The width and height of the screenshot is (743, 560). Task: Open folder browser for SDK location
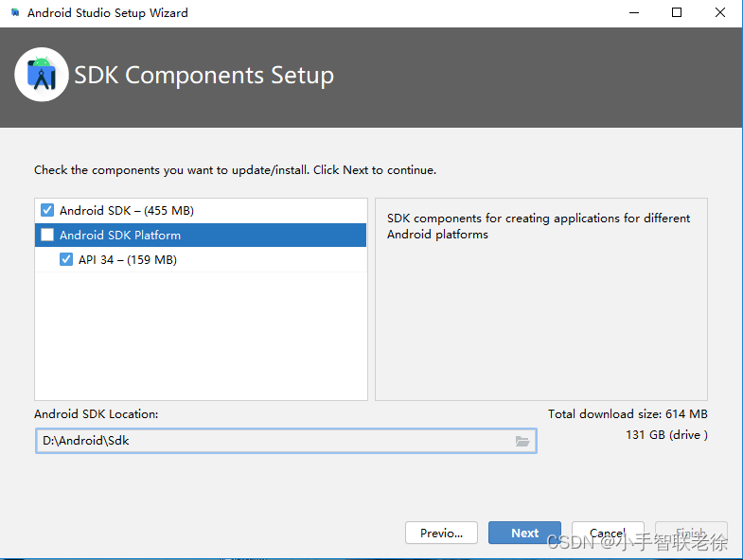pyautogui.click(x=522, y=441)
